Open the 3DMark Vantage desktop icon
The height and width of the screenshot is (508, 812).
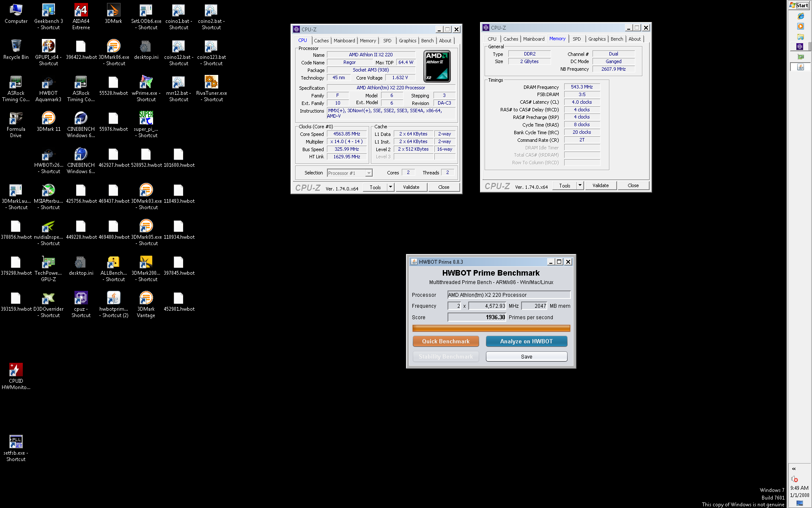pos(146,305)
